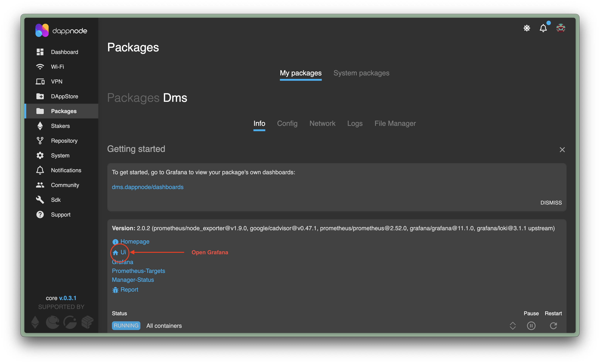The height and width of the screenshot is (364, 600).
Task: Click the 'Getting started' heading
Action: [x=136, y=149]
